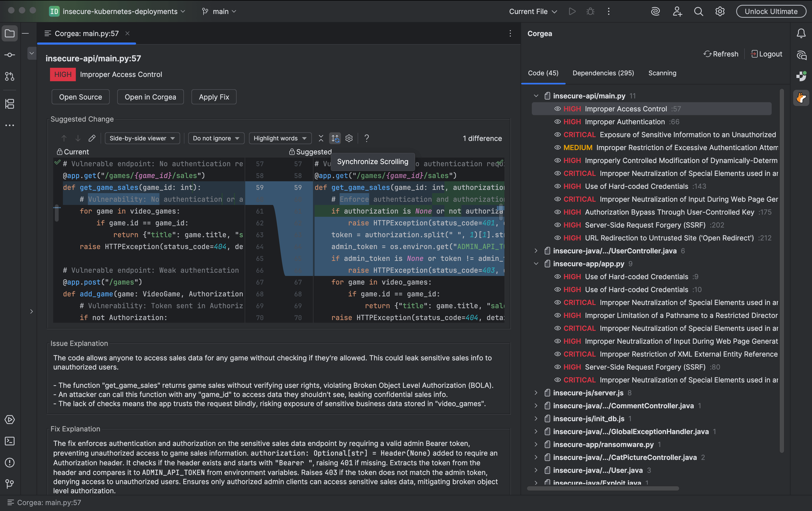Open the AI Assistant swirl icon in title bar
Viewport: 812px width, 511px height.
point(656,12)
